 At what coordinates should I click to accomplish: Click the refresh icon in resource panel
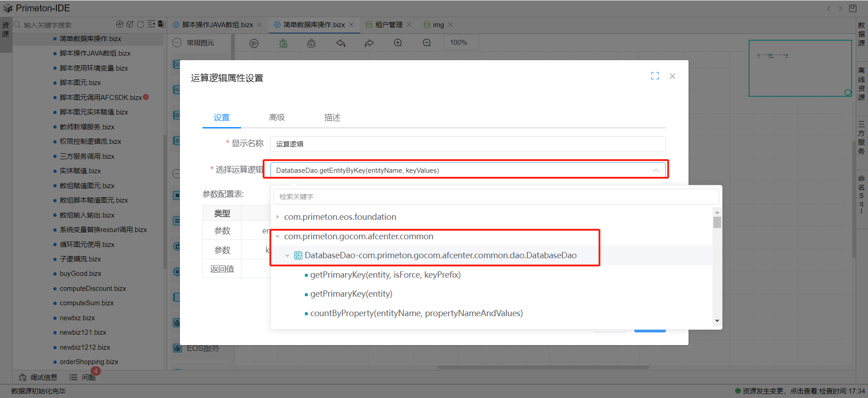point(141,24)
